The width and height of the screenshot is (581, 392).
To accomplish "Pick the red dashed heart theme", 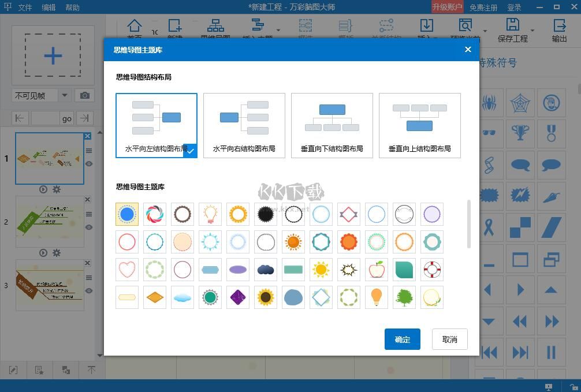I will pos(127,270).
